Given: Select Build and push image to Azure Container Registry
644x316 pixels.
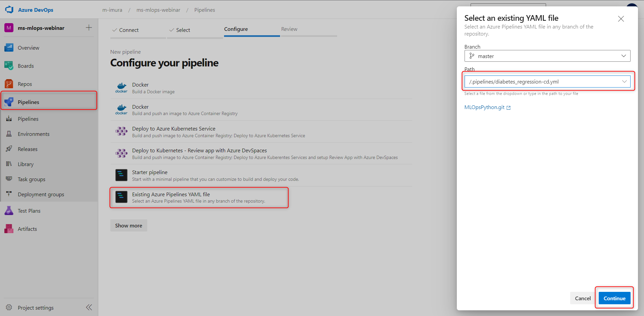Looking at the screenshot, I should (261, 110).
